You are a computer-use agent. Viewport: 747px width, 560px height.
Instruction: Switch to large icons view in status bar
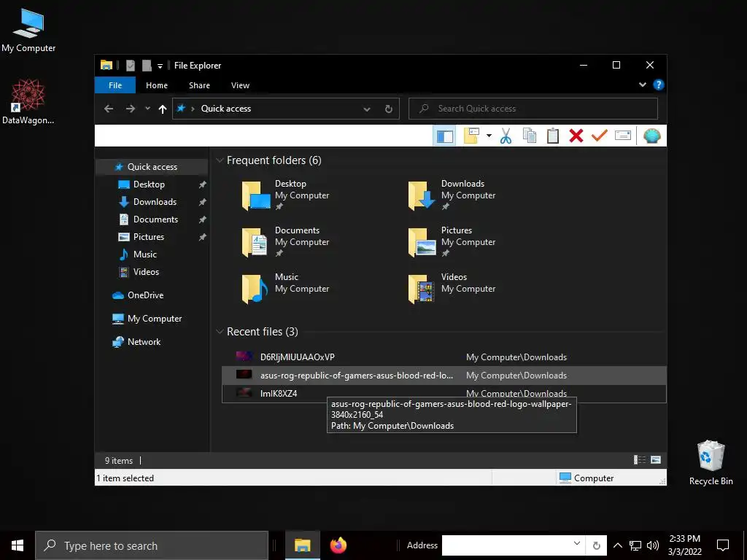(656, 460)
